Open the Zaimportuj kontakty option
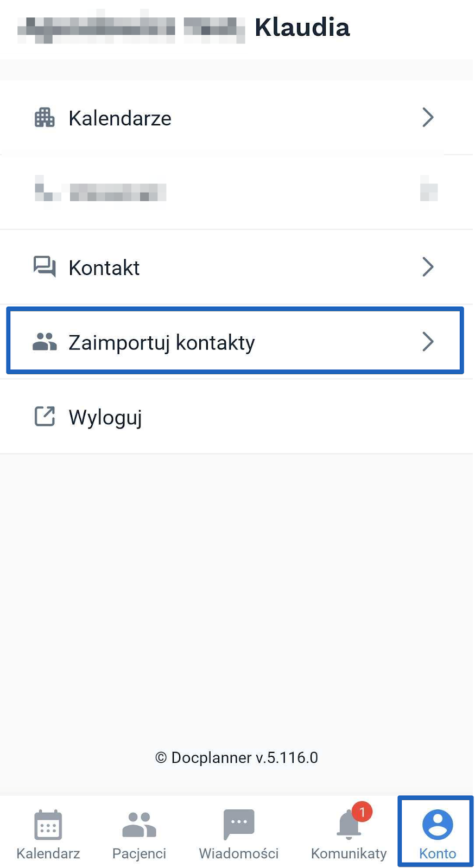The height and width of the screenshot is (868, 475). click(162, 342)
